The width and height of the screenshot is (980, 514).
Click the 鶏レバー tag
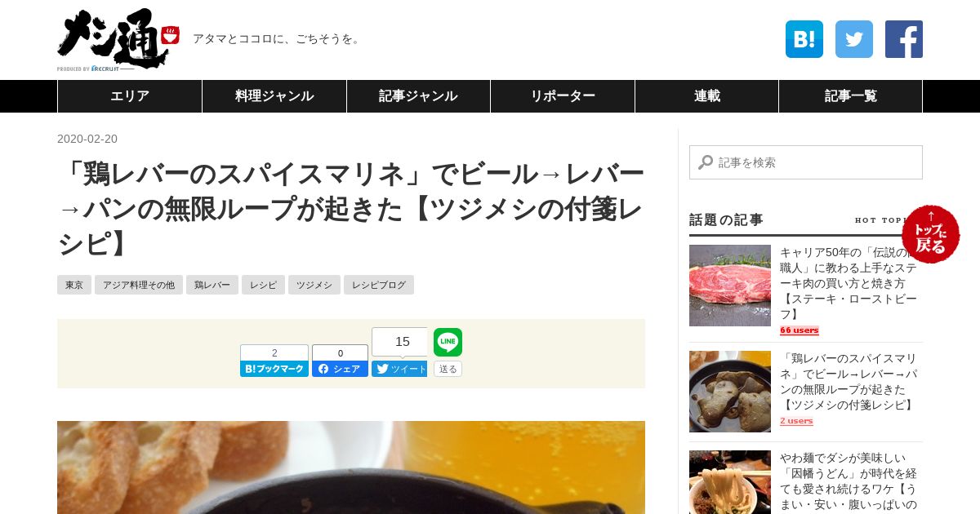(212, 285)
